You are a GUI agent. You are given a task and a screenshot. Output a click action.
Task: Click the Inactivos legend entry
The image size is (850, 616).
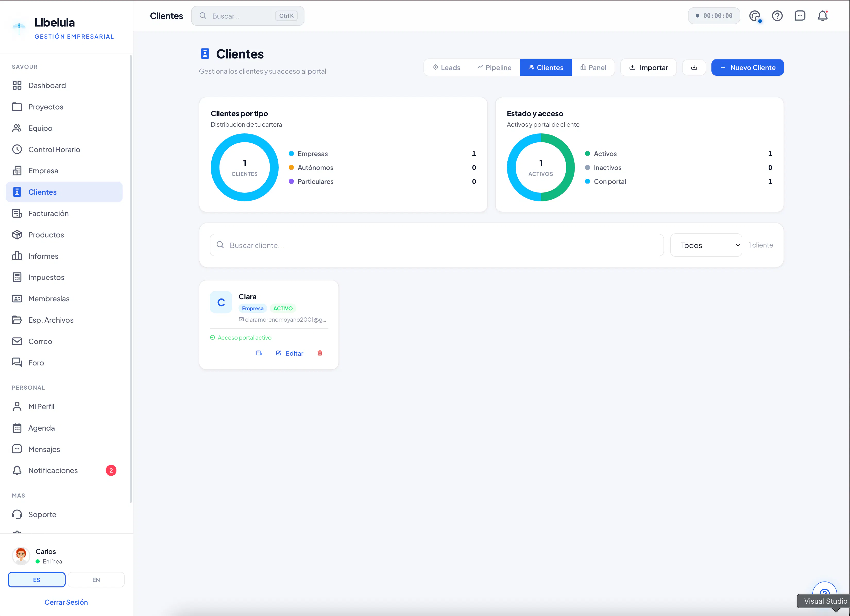click(x=679, y=167)
